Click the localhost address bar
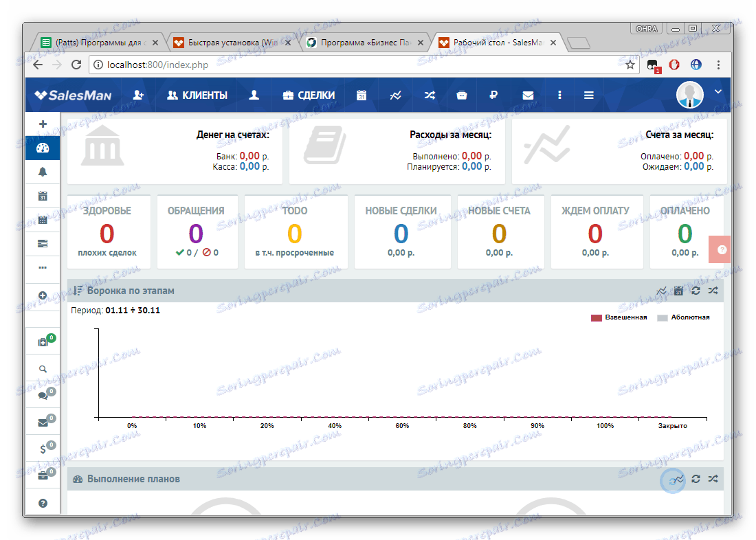Image resolution: width=756 pixels, height=540 pixels. [x=357, y=65]
